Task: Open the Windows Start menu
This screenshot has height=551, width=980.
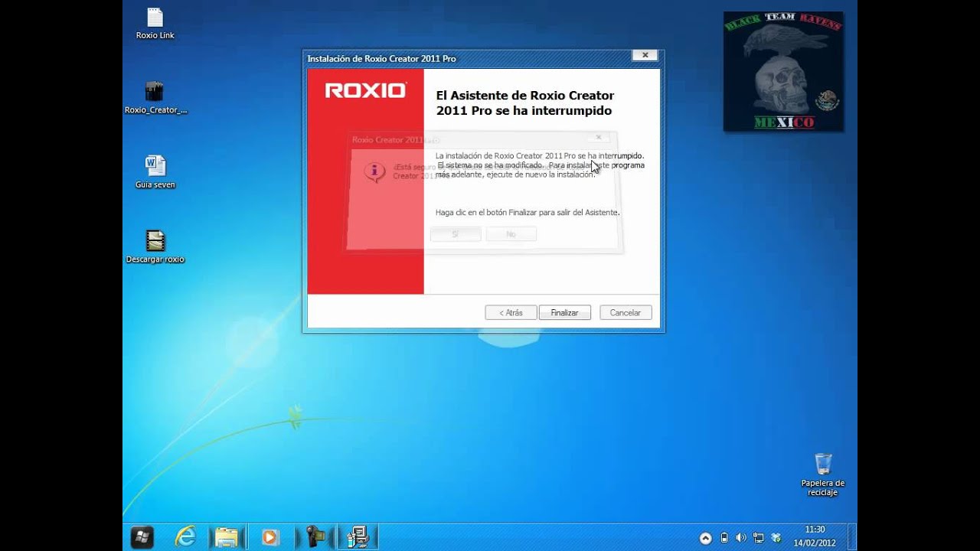Action: pos(142,537)
